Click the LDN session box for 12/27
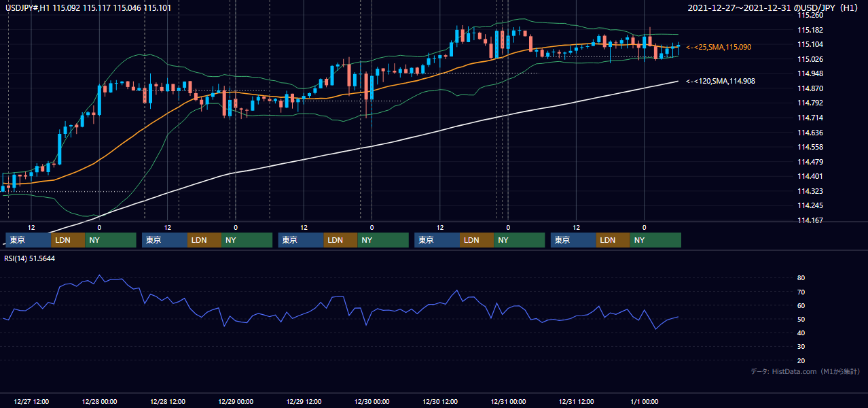The height and width of the screenshot is (408, 868). pyautogui.click(x=68, y=240)
